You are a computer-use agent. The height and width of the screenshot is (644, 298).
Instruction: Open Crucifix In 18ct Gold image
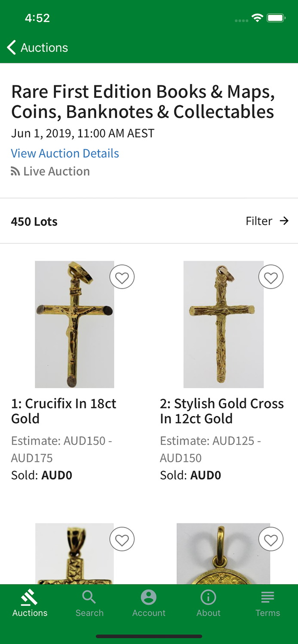coord(74,325)
